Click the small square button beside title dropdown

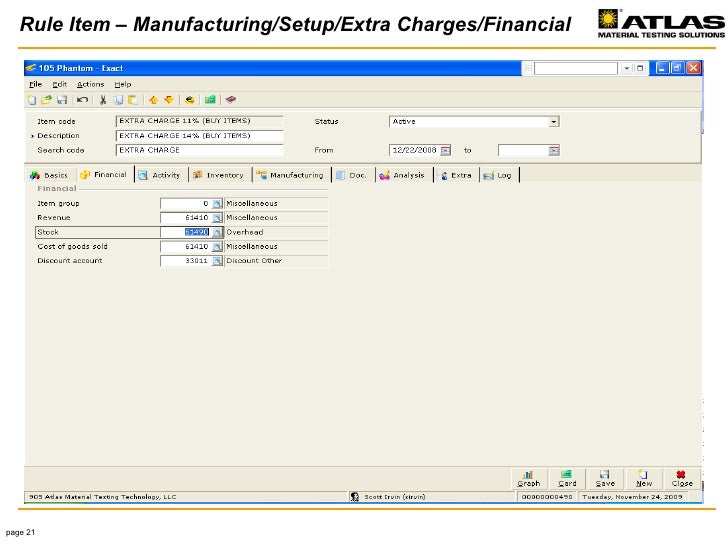pyautogui.click(x=640, y=68)
